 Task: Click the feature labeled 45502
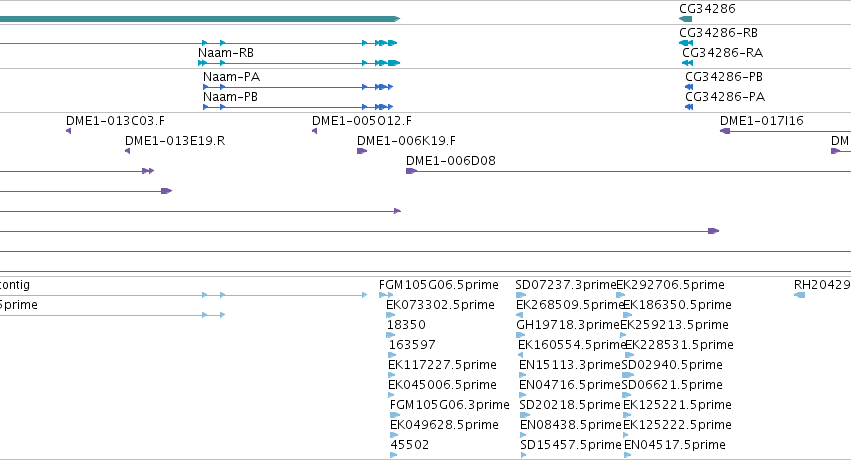click(410, 445)
